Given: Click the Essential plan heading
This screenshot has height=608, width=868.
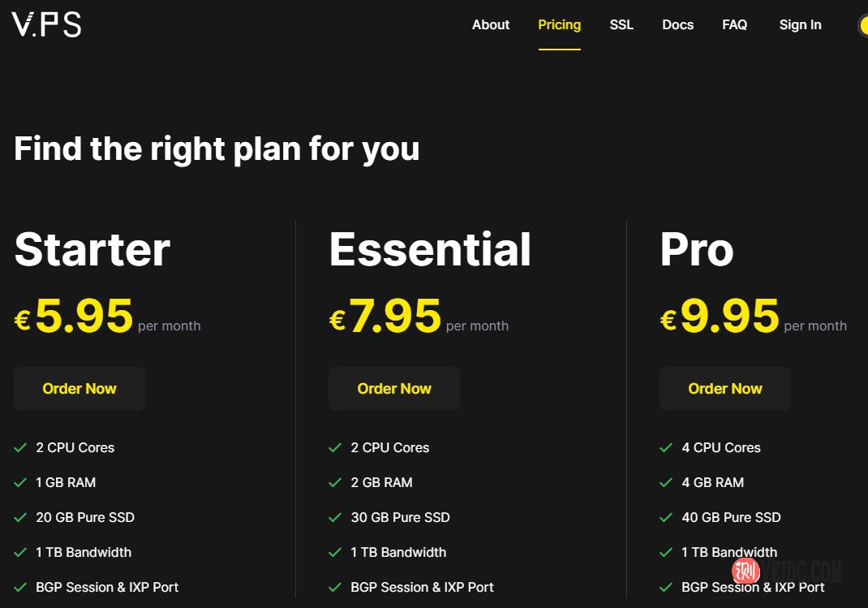Looking at the screenshot, I should 430,249.
